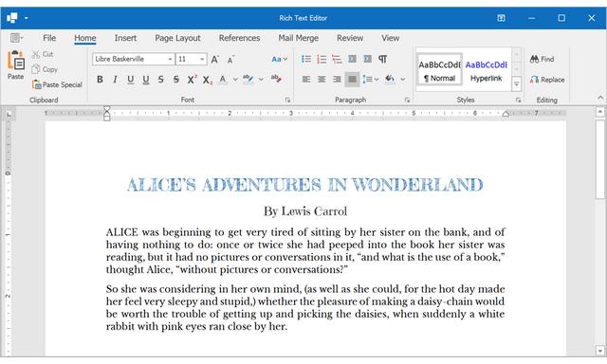Viewport: 607px width, 364px height.
Task: Select the Normal style
Action: (439, 70)
